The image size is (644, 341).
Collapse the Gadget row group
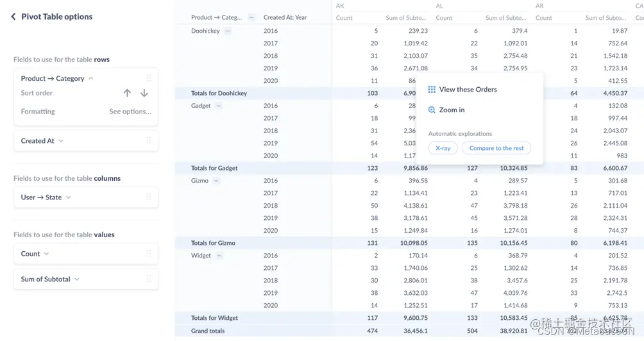point(219,106)
